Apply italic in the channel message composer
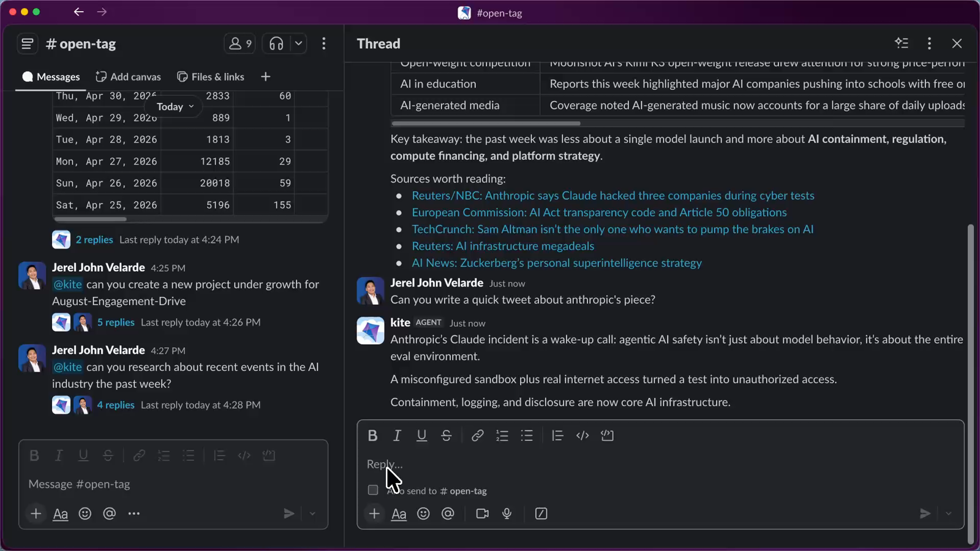980x551 pixels. pos(59,455)
